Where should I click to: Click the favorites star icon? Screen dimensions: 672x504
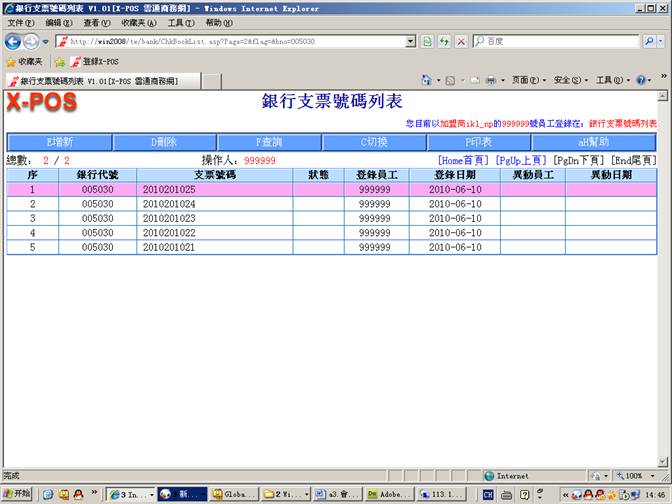12,61
